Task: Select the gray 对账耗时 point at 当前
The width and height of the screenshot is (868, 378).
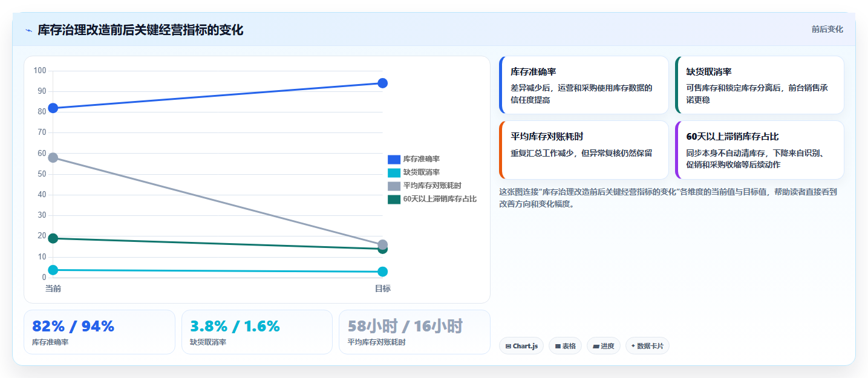Action: (53, 158)
